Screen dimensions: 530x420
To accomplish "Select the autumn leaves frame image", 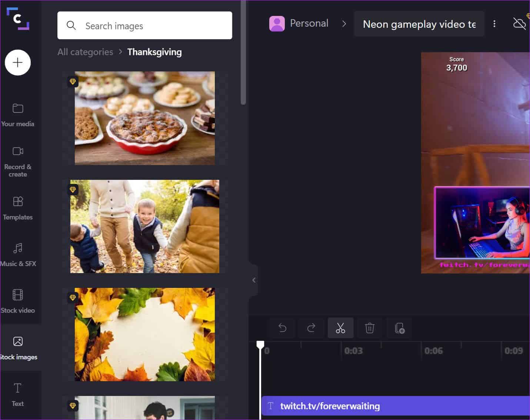I will 145,335.
